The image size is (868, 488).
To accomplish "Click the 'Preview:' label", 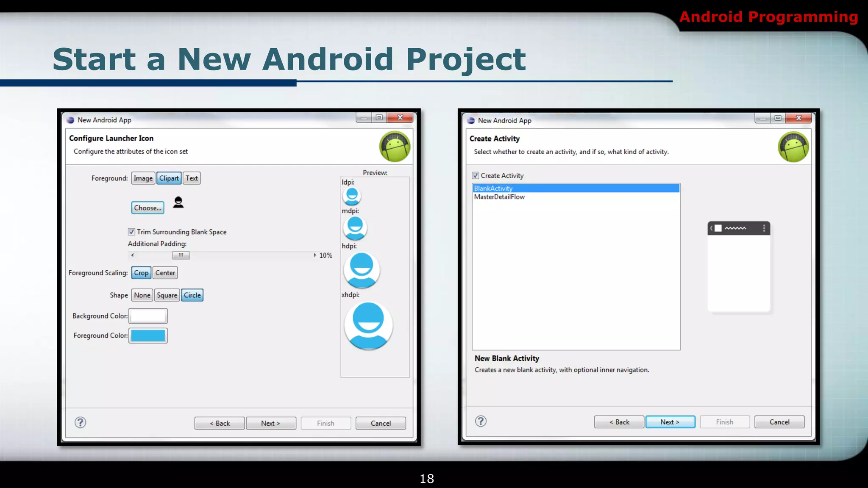I will [375, 172].
